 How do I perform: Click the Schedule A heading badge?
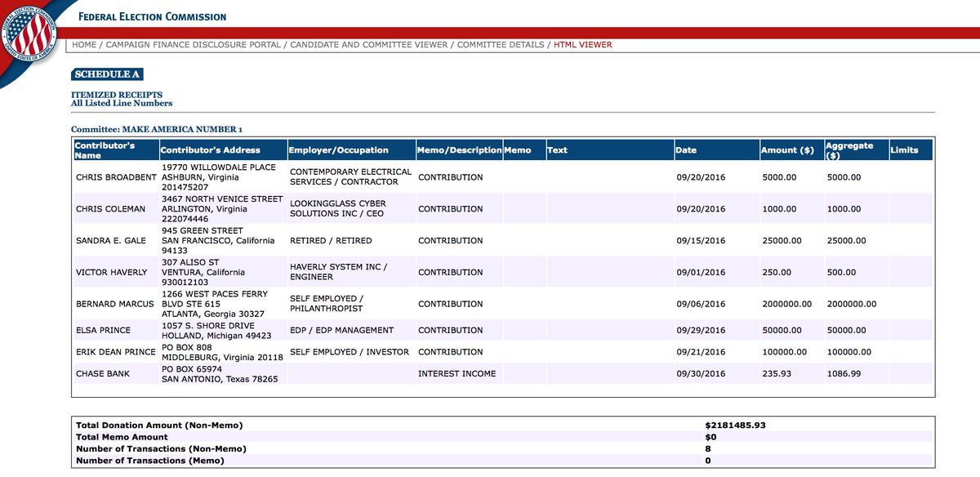click(x=107, y=74)
